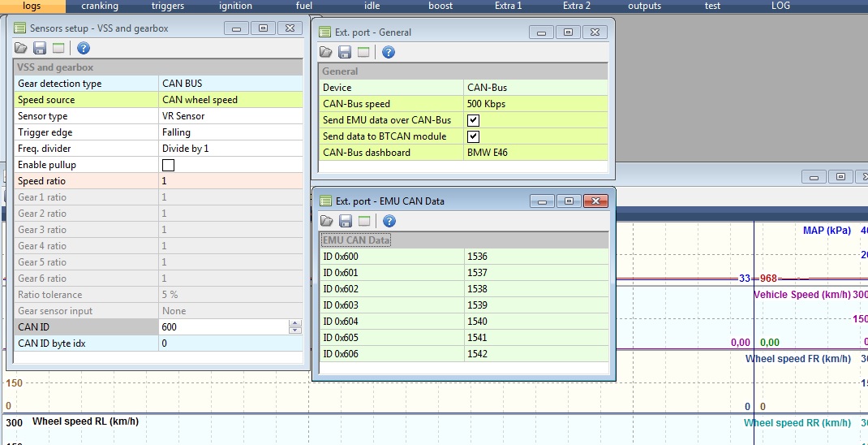
Task: Open Speed source CAN wheel speed dropdown
Action: (x=231, y=100)
